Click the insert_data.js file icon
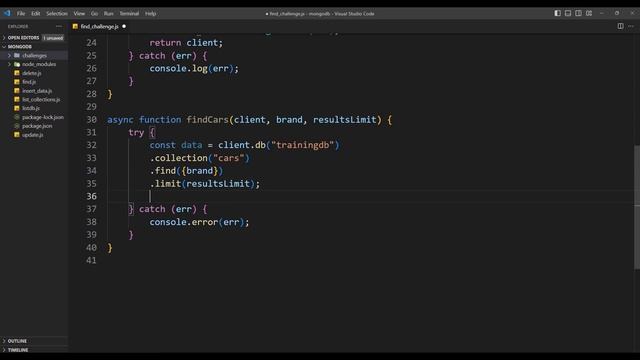The height and width of the screenshot is (360, 640). pyautogui.click(x=17, y=91)
